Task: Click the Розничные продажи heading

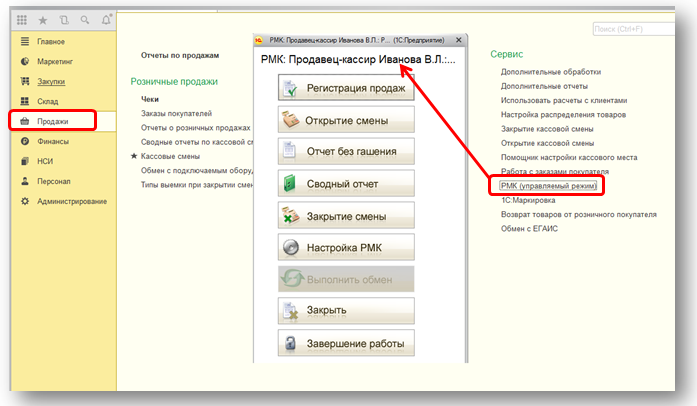Action: [174, 81]
